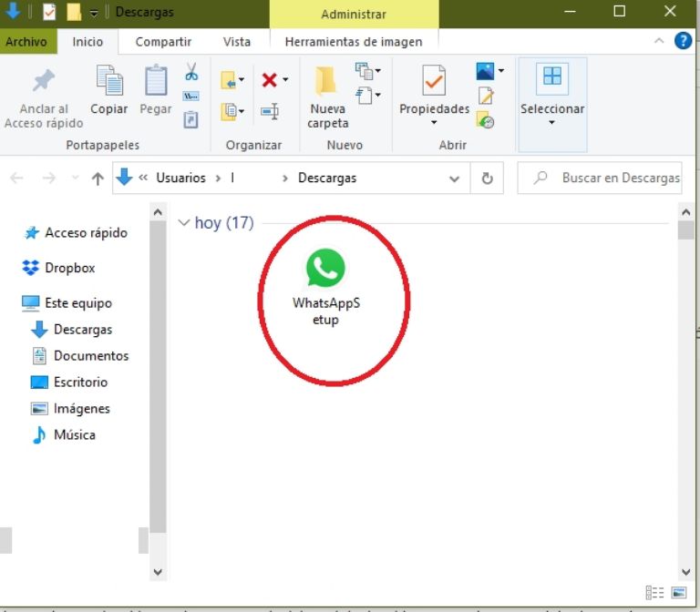The image size is (700, 612).
Task: Click navigation pane scrollbar up arrow
Action: coord(158,212)
